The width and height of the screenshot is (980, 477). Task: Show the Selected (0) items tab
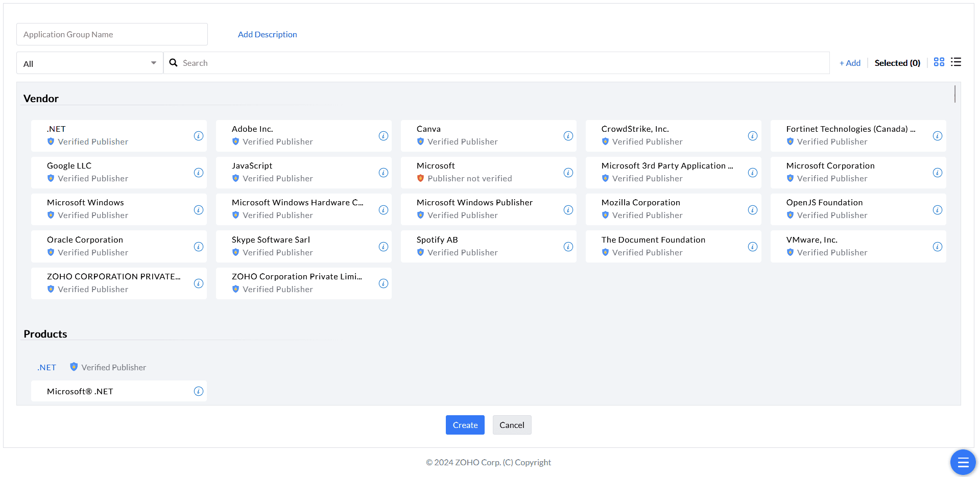coord(897,63)
